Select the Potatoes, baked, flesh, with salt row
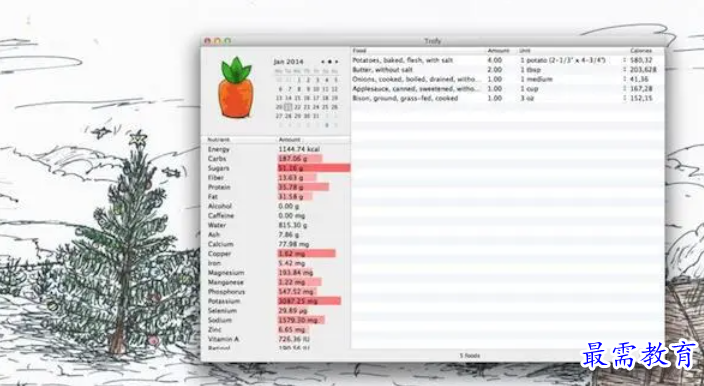Screen dimensions: 704x386 (507, 60)
